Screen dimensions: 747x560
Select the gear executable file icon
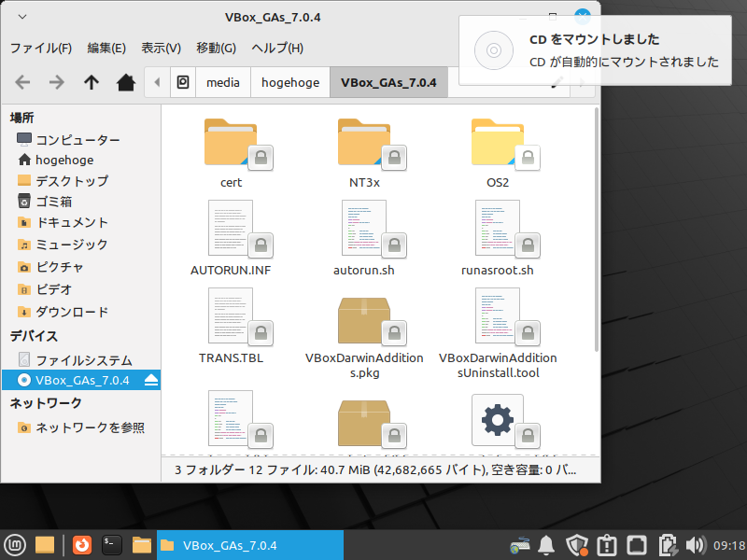499,421
